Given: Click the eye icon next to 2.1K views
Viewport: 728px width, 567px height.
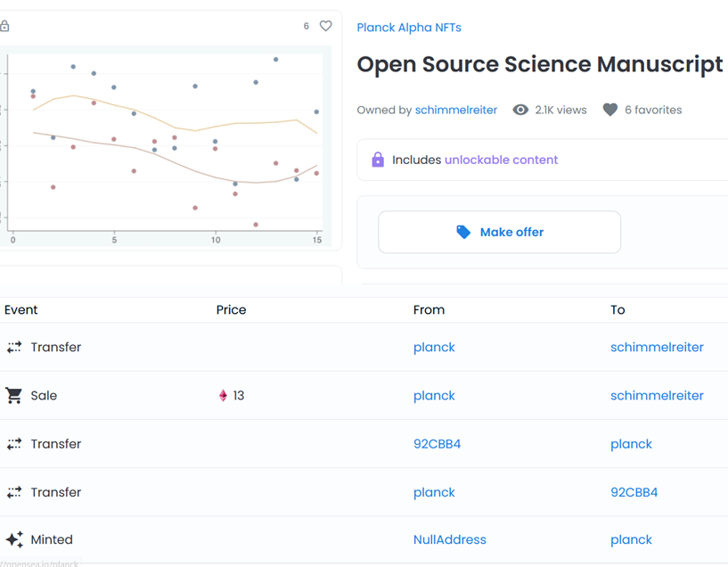Looking at the screenshot, I should (520, 110).
